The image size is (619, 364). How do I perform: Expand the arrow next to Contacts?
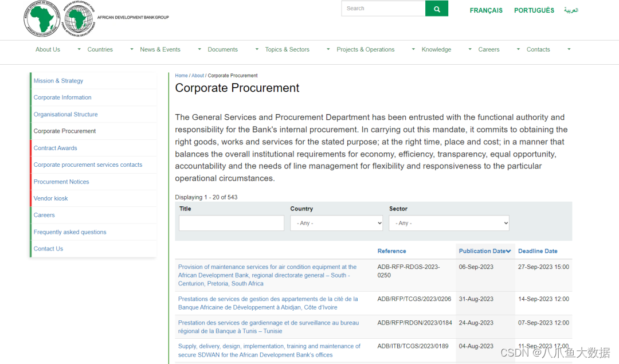point(569,49)
